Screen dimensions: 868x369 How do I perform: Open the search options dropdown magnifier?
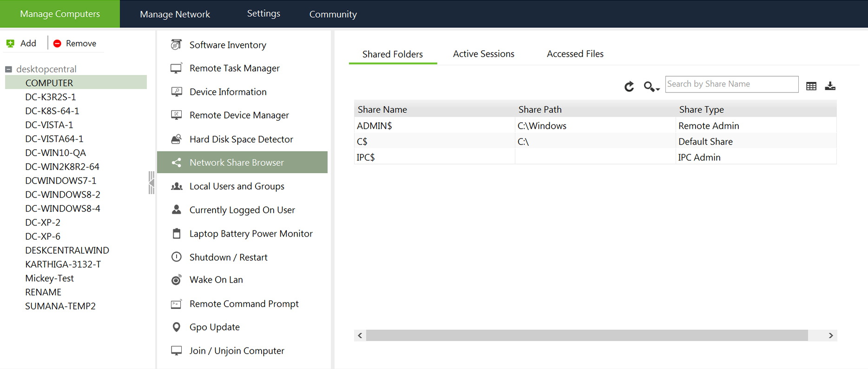(651, 86)
